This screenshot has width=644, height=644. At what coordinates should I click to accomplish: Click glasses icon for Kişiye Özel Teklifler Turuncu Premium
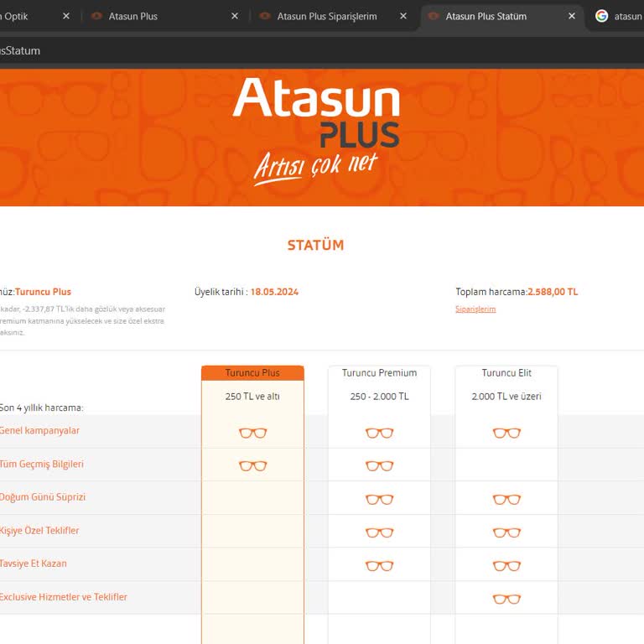(x=380, y=532)
